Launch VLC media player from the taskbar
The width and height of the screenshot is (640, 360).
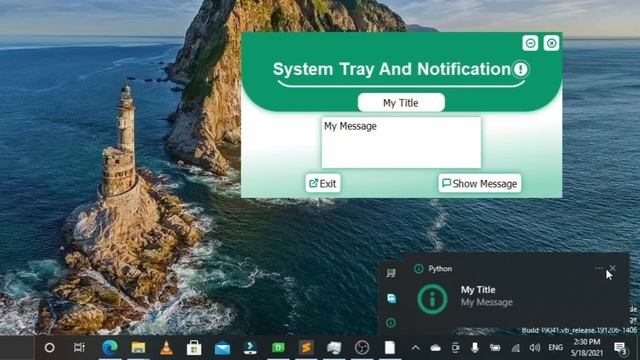[166, 348]
